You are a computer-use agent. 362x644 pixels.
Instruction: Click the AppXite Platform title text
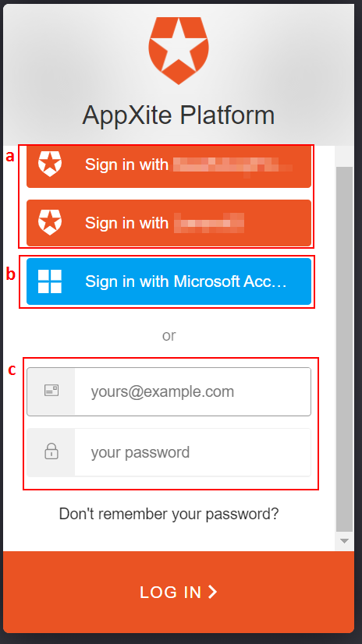(179, 115)
